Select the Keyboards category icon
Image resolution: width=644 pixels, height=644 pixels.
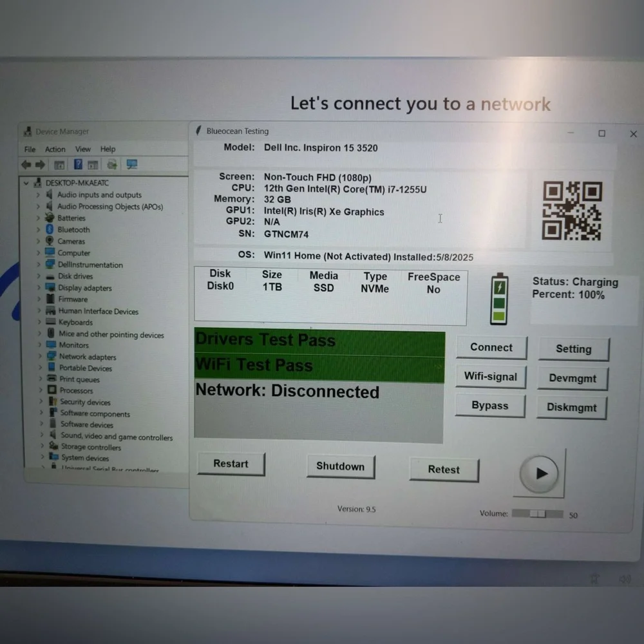coord(51,321)
